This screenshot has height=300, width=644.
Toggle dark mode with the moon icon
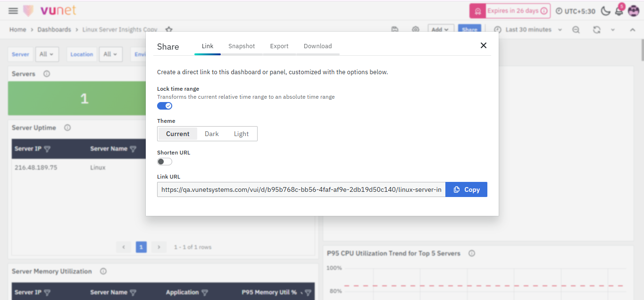coord(605,11)
